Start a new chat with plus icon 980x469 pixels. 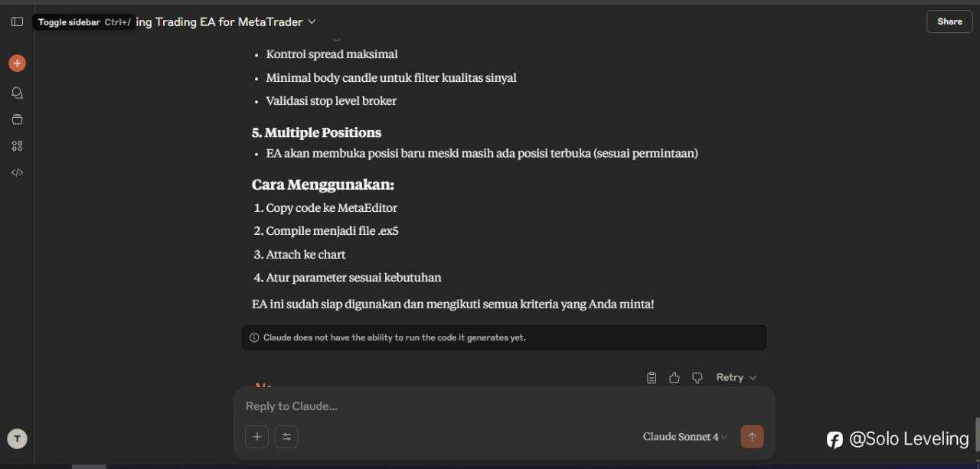17,64
